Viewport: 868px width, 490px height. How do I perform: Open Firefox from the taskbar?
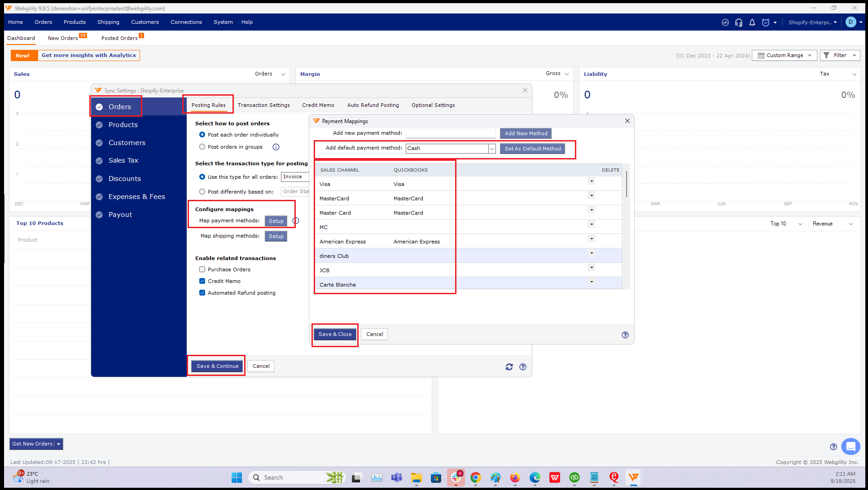(x=515, y=477)
